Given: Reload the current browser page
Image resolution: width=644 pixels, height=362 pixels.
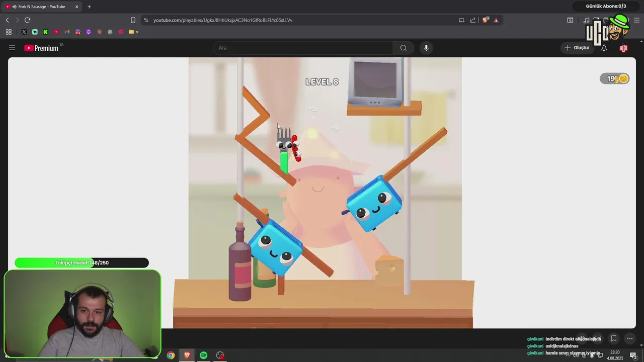Looking at the screenshot, I should (27, 20).
